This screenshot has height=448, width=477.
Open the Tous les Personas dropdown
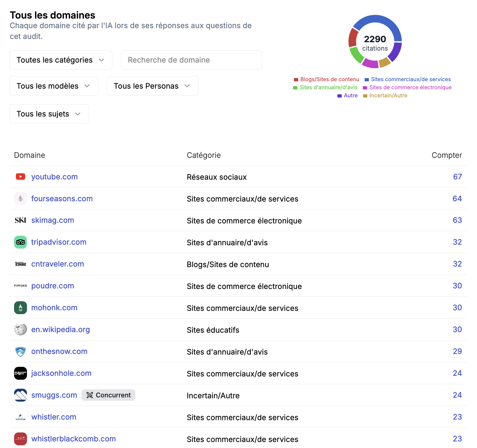click(153, 86)
